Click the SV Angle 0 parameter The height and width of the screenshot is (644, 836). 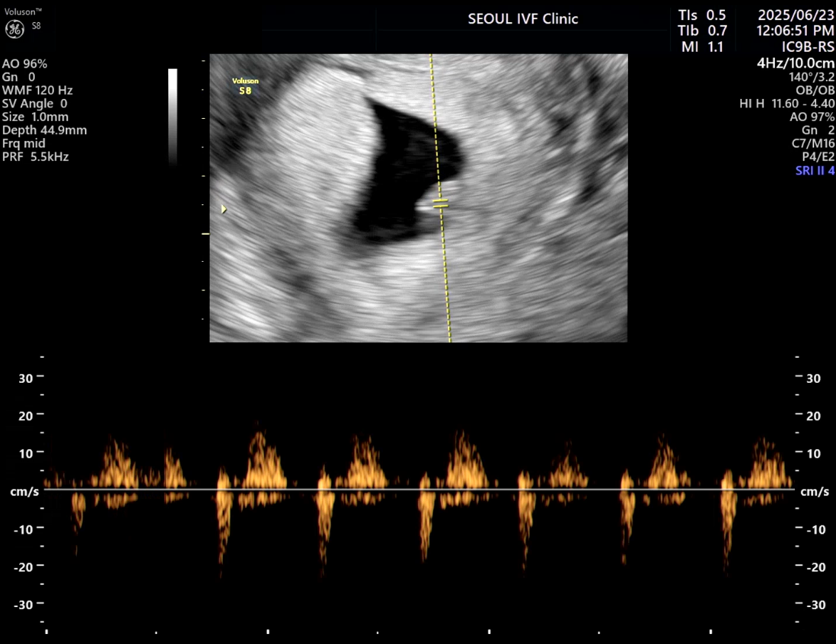(35, 104)
